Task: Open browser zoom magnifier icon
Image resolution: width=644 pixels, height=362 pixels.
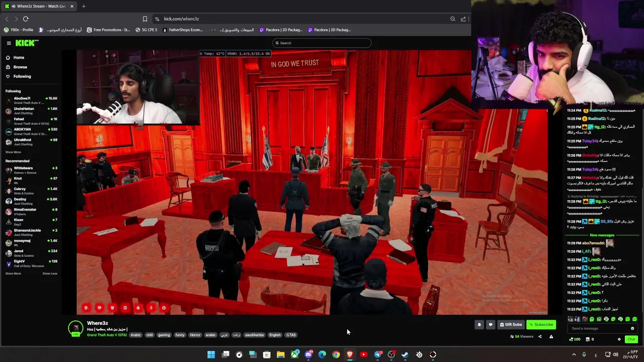Action: point(453,19)
